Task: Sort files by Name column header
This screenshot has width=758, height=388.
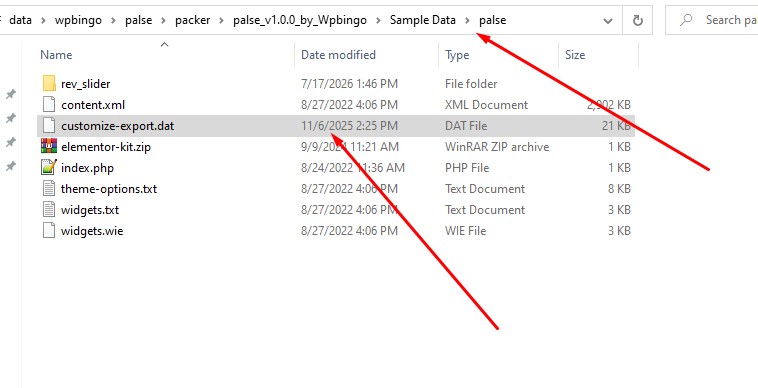Action: (56, 55)
